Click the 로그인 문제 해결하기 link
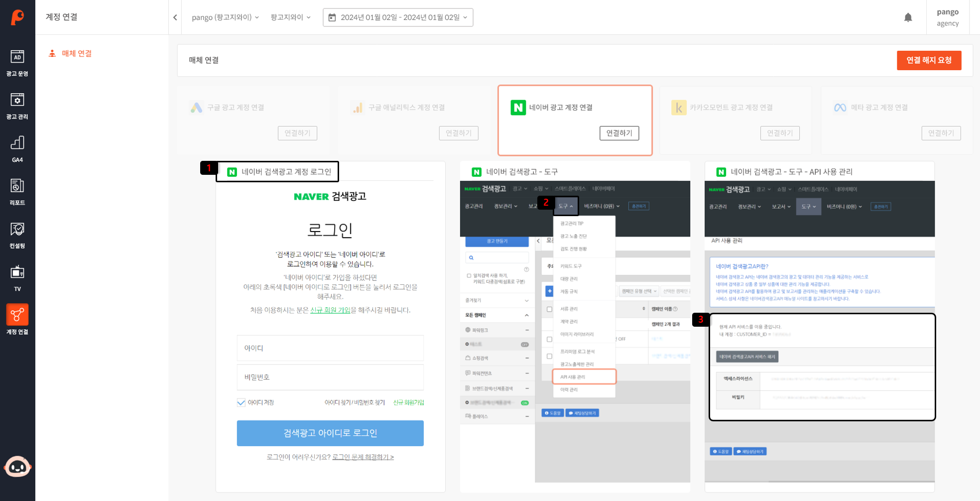 363,457
